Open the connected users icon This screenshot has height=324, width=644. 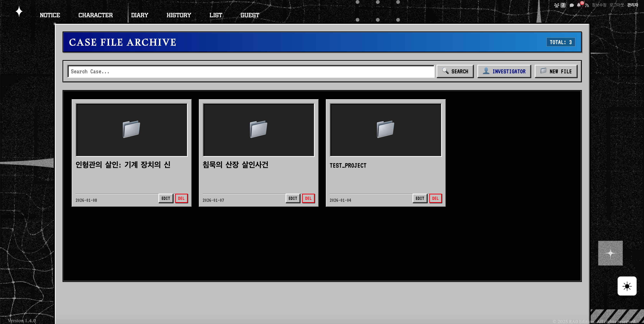557,5
